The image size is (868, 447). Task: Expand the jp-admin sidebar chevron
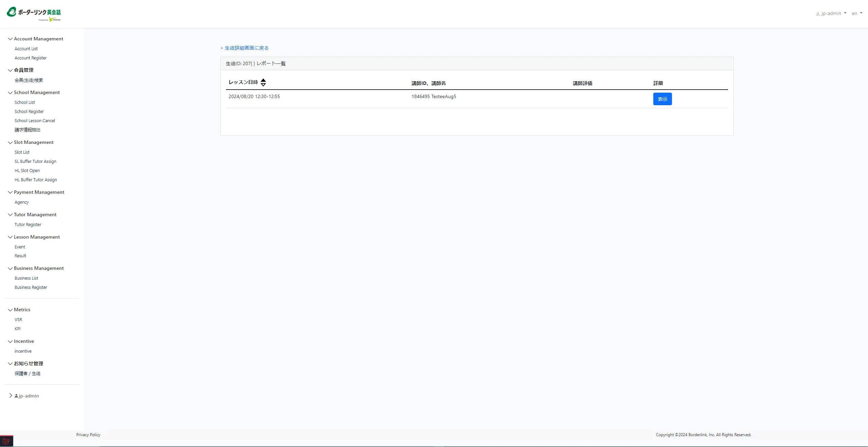(x=11, y=395)
